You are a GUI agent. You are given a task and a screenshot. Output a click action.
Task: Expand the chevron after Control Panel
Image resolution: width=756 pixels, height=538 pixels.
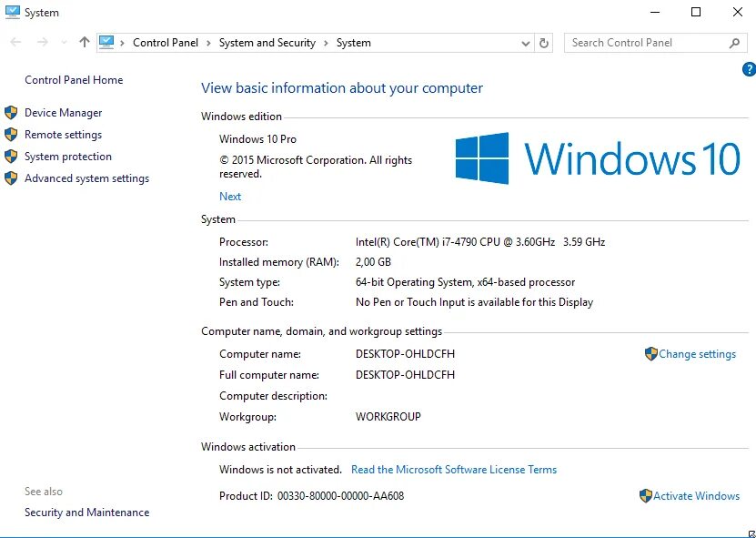coord(208,43)
